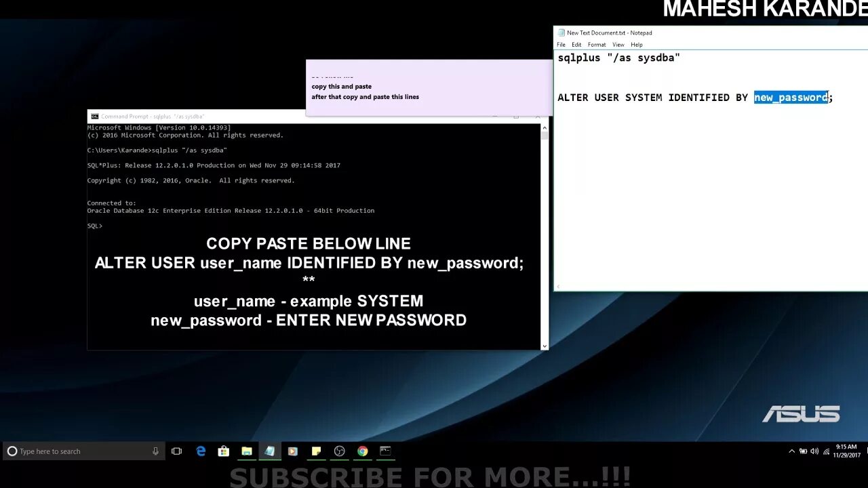The image size is (868, 488).
Task: Click the 'sqlplus "/as sysdba"' line in Notepad
Action: click(x=618, y=58)
